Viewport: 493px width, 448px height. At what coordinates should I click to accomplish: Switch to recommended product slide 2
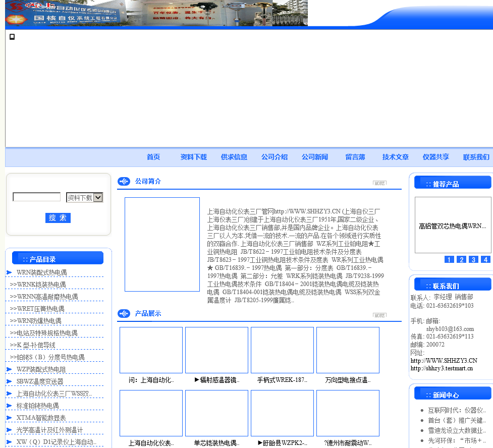pos(461,260)
